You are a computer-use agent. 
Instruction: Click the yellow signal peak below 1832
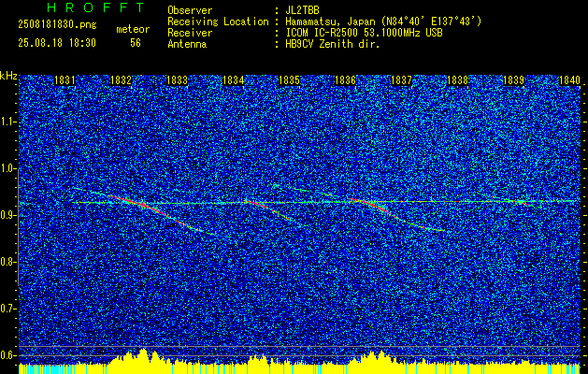143,355
